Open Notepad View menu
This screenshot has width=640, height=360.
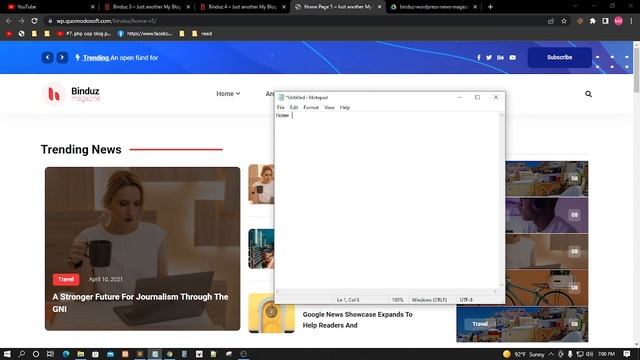click(x=329, y=107)
